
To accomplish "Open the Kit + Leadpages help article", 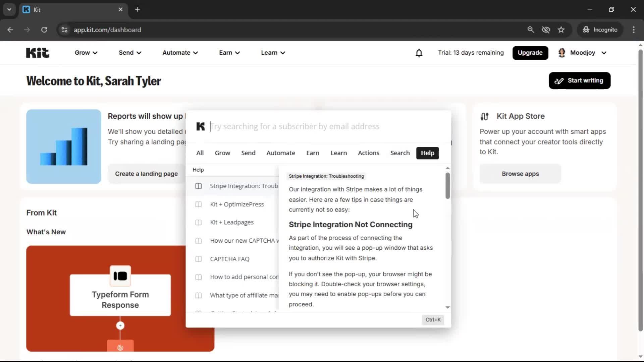I will tap(232, 222).
